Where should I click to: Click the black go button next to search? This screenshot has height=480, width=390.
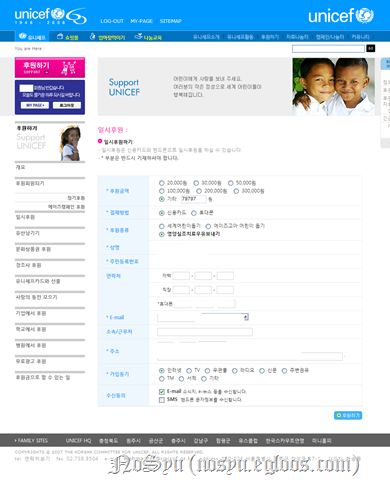tap(371, 48)
